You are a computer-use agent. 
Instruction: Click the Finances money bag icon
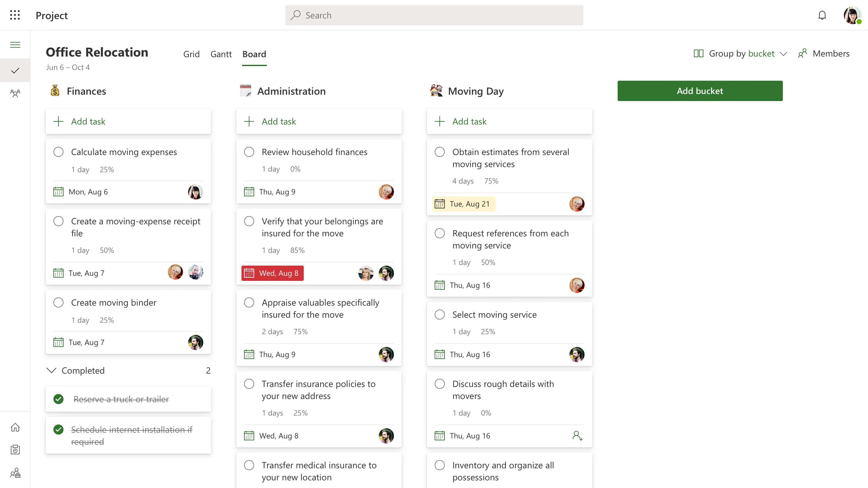click(55, 91)
